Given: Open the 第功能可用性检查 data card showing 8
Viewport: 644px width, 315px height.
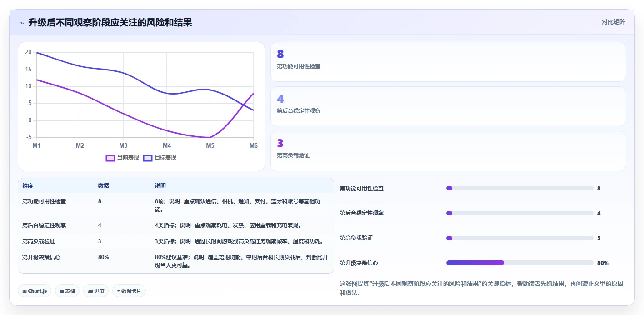Looking at the screenshot, I should tap(448, 62).
